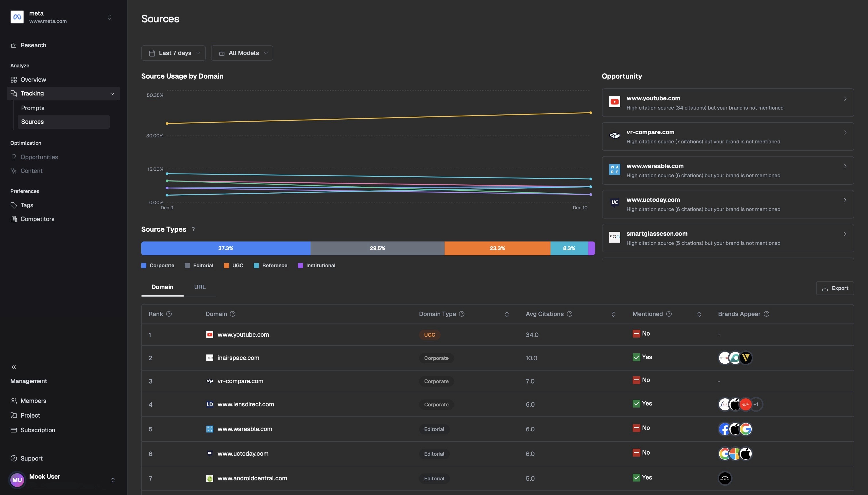The width and height of the screenshot is (868, 495).
Task: Collapse the sidebar with the double-chevron icon
Action: point(13,367)
